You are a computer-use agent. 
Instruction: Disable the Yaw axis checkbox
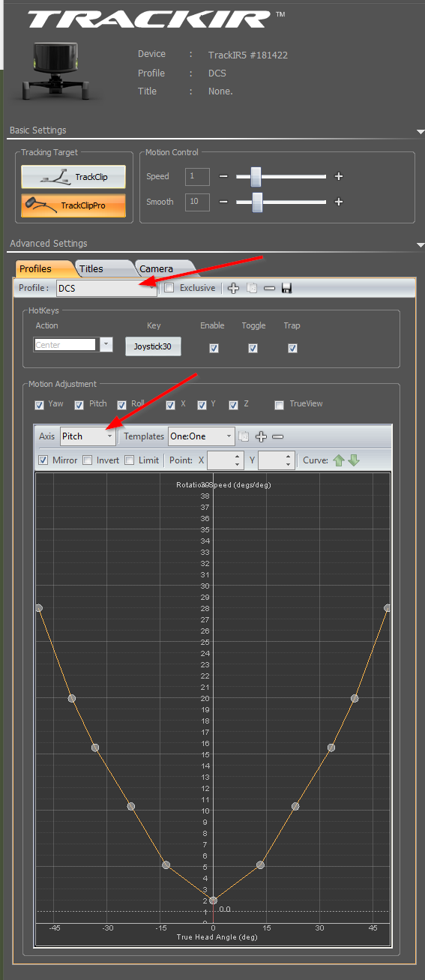39,405
